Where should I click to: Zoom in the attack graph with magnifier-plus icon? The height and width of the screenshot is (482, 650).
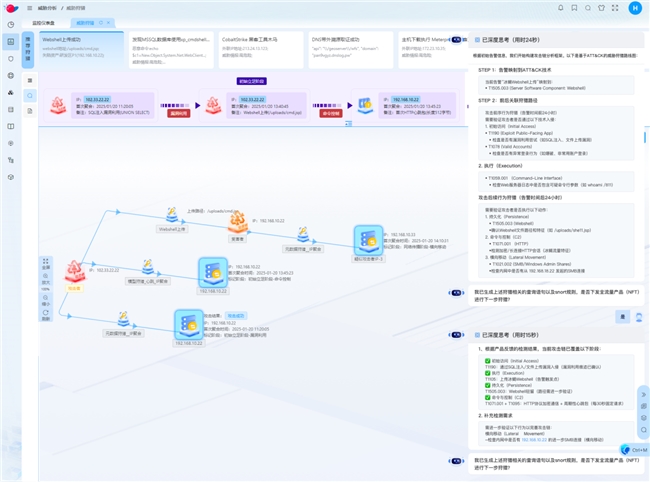pyautogui.click(x=46, y=276)
